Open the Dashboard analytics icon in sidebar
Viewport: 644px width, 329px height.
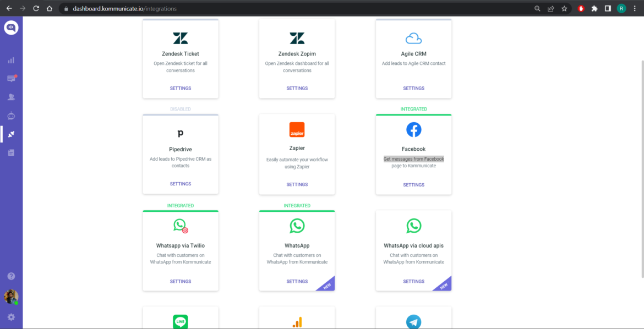(11, 61)
